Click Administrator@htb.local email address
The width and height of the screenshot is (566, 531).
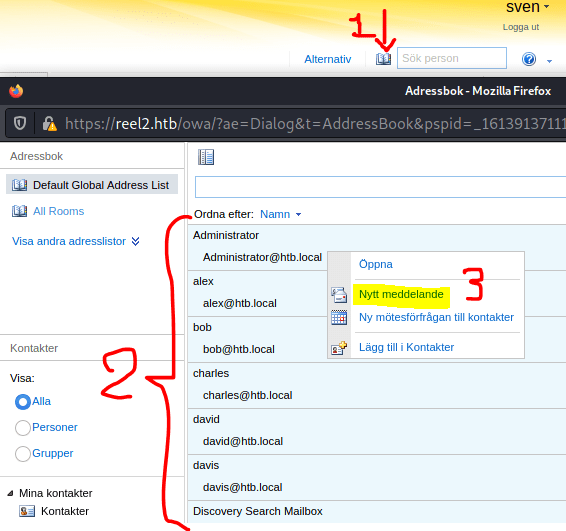pyautogui.click(x=262, y=257)
